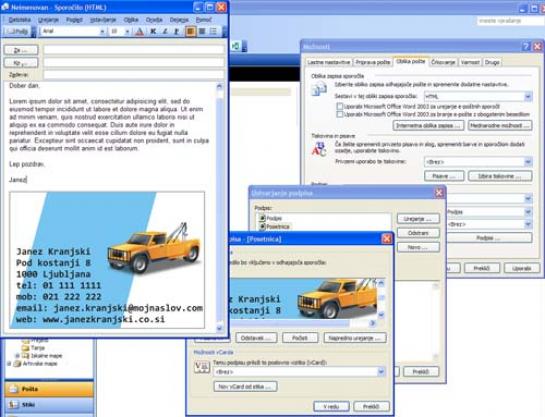
Task: Open the vCard <Brez> dropdown in Posetnica dialog
Action: tap(381, 372)
